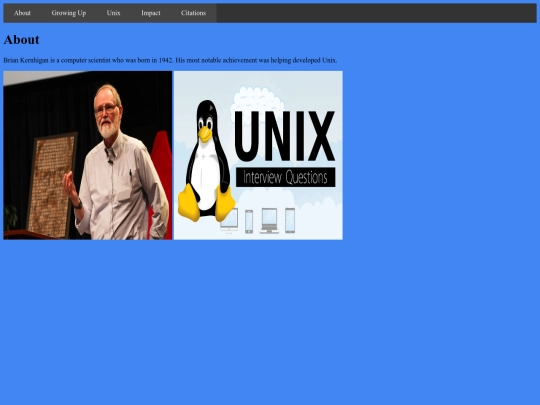The width and height of the screenshot is (540, 405).
Task: Click the paragraph beginning 'Brian Kernighan is a computer scientist'
Action: pos(170,60)
